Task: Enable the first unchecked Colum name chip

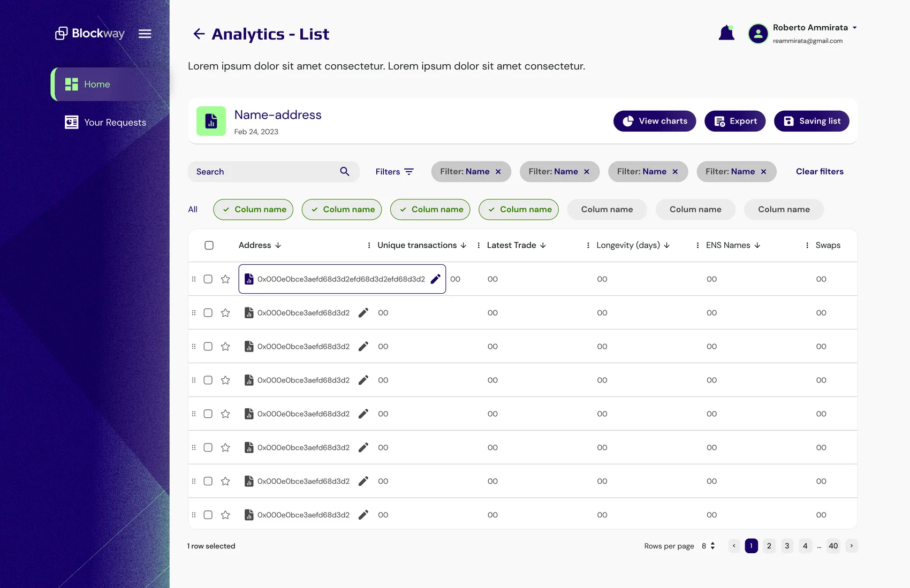Action: coord(607,210)
